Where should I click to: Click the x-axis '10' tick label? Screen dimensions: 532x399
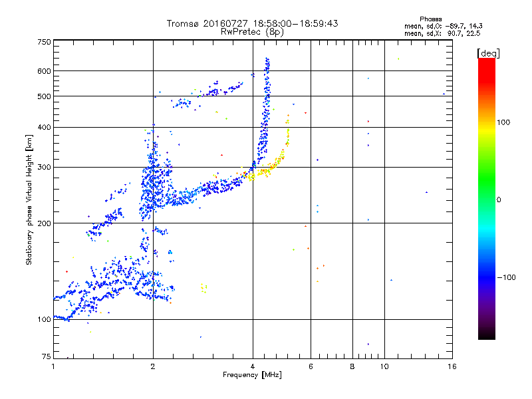click(384, 366)
